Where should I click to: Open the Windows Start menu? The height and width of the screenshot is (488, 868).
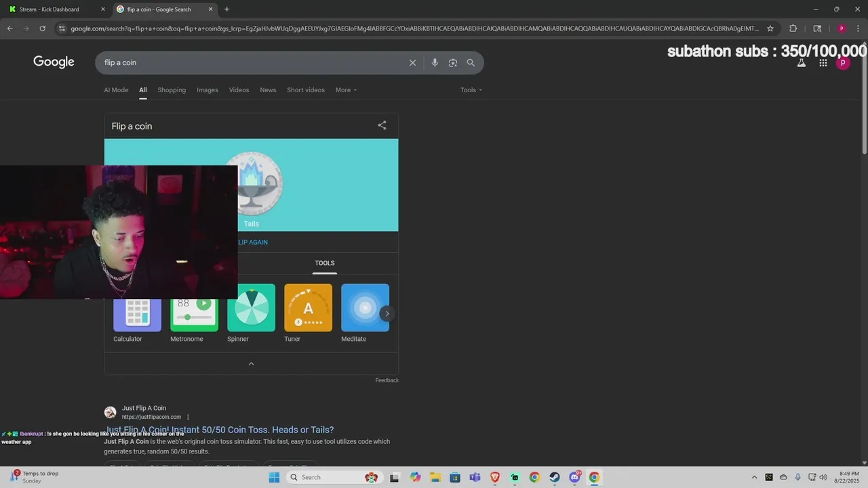click(274, 477)
